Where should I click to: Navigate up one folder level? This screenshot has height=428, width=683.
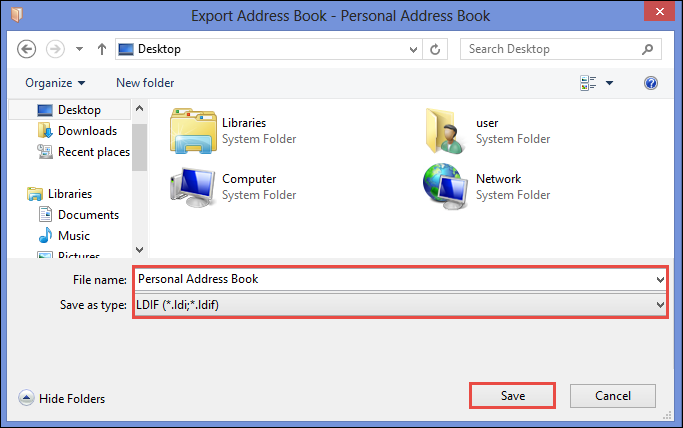(x=101, y=49)
